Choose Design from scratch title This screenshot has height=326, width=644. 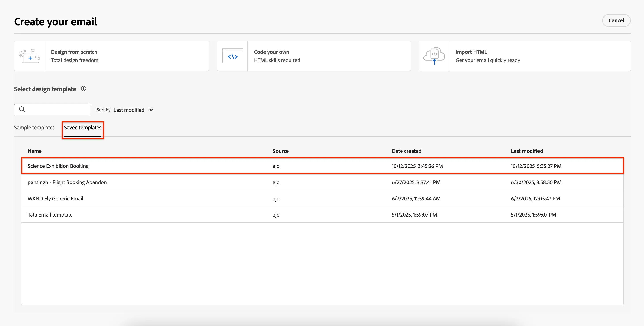coord(74,52)
